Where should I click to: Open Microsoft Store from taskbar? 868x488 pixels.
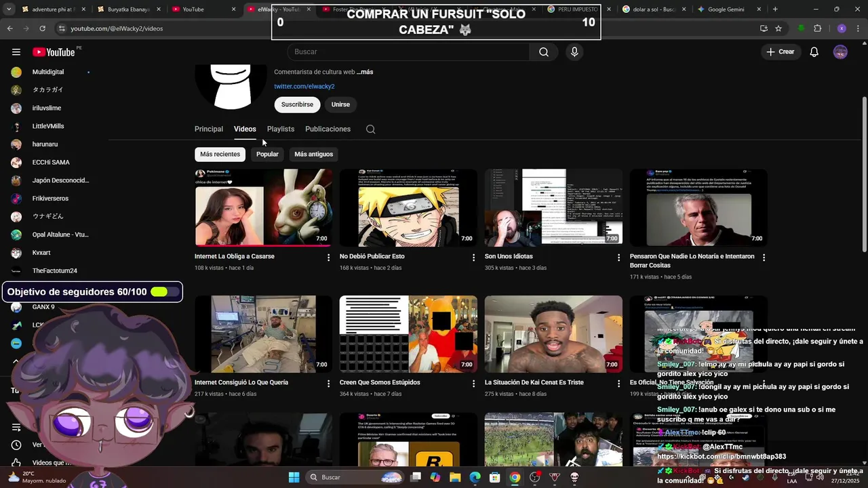[x=495, y=477]
